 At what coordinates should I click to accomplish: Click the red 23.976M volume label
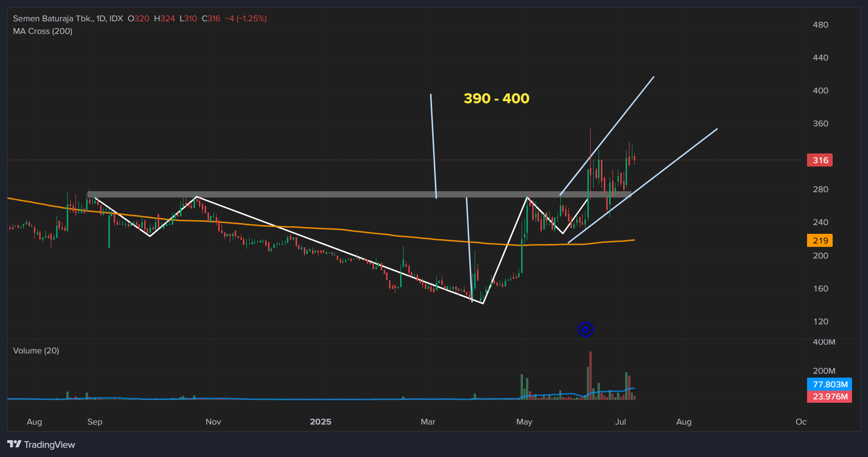830,396
